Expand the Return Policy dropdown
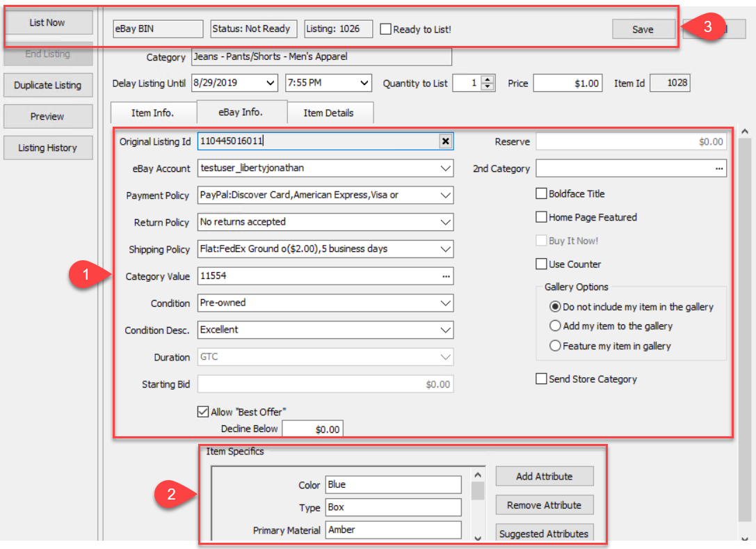 pos(446,223)
